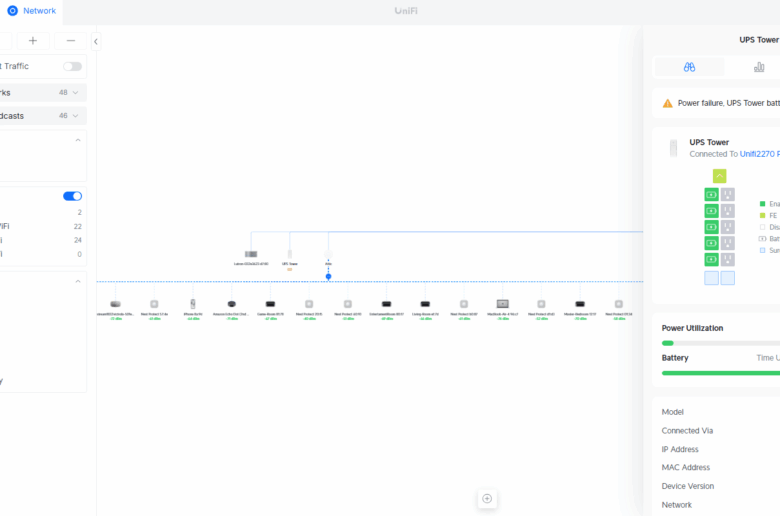Click the Amazon Echo Dot client icon
780x516 pixels.
click(232, 303)
